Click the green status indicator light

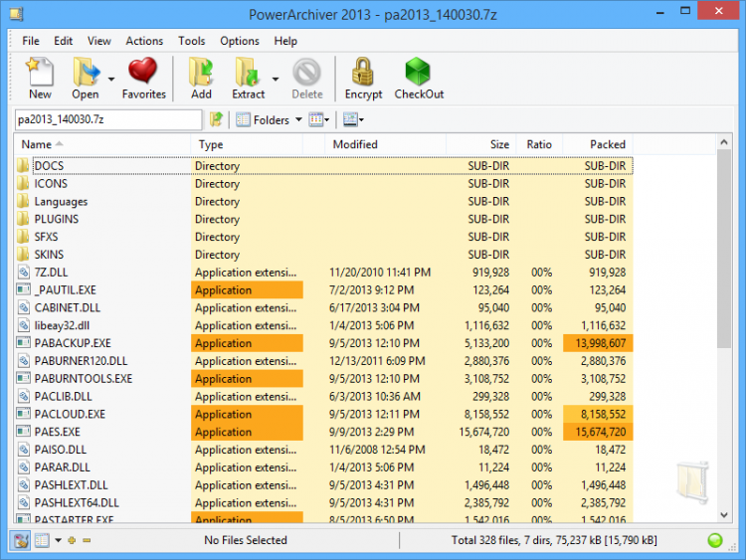[x=714, y=540]
